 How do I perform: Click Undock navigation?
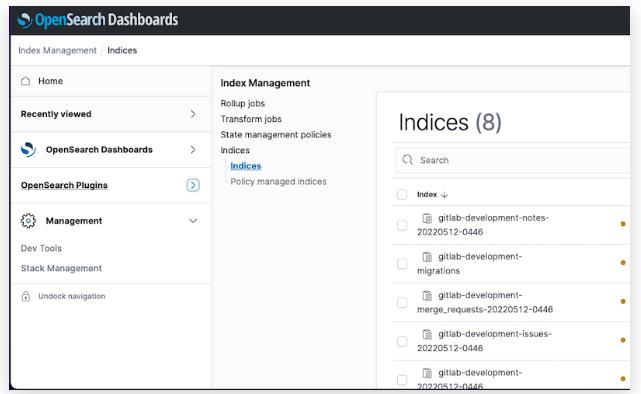coord(72,296)
